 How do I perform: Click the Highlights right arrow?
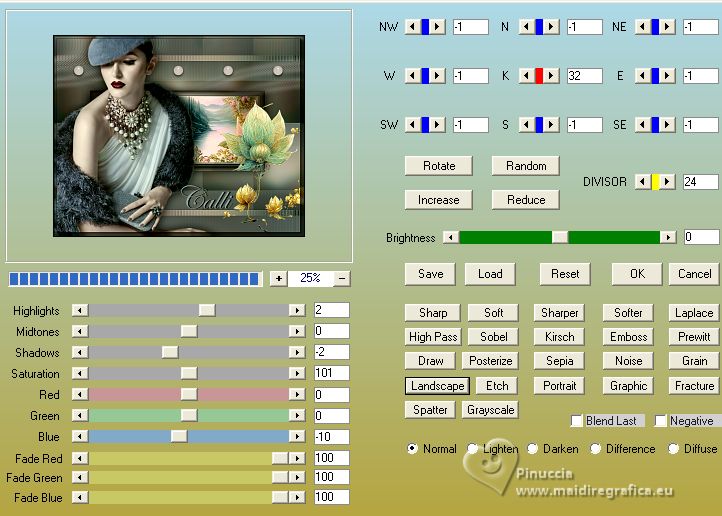297,311
